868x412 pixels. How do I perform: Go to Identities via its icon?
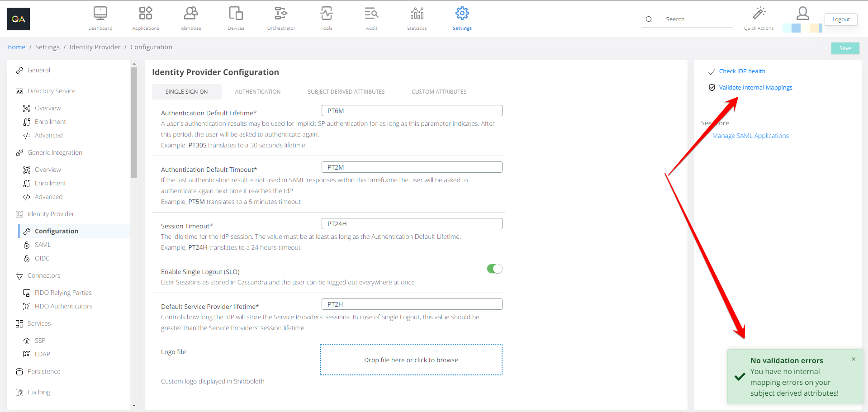(x=190, y=14)
